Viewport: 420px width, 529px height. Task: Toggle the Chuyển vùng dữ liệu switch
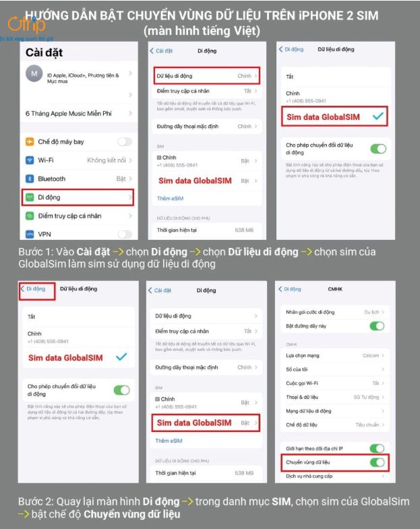[377, 462]
